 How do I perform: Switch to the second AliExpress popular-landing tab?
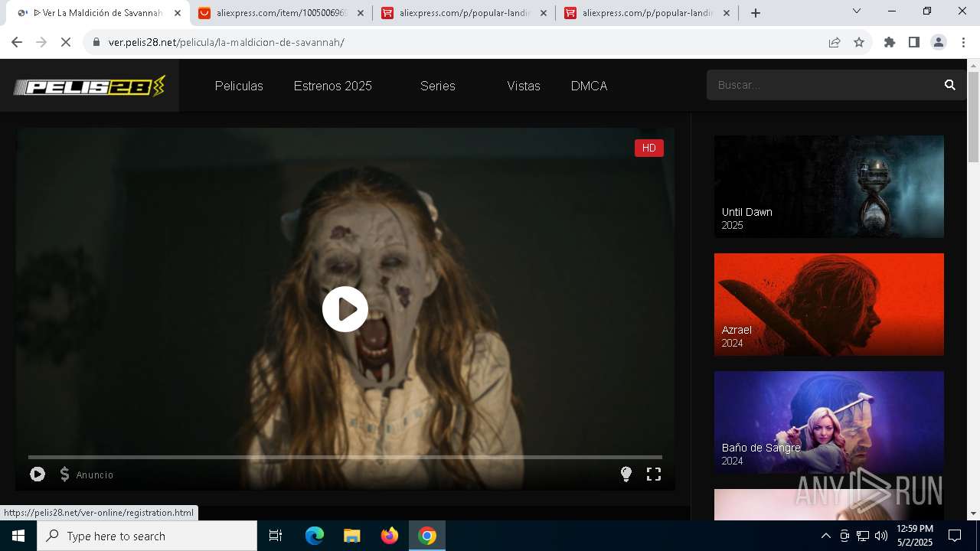(x=464, y=13)
